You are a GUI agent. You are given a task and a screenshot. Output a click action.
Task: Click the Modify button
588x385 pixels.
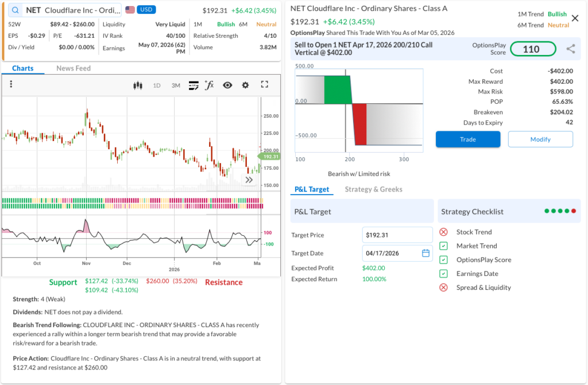[x=540, y=139]
